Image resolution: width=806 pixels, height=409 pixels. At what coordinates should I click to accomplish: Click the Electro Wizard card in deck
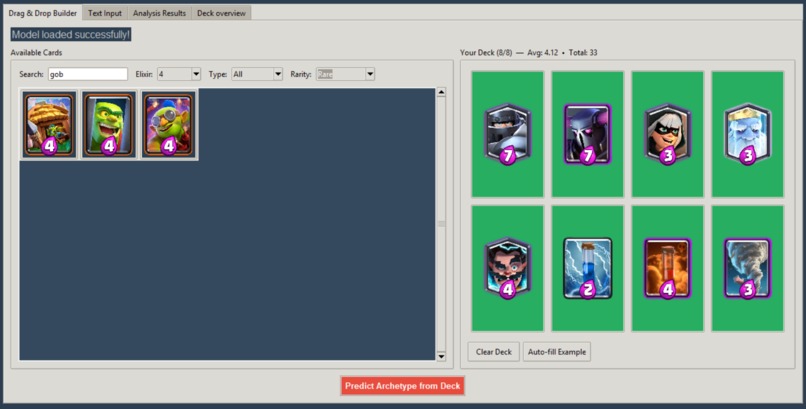[507, 269]
